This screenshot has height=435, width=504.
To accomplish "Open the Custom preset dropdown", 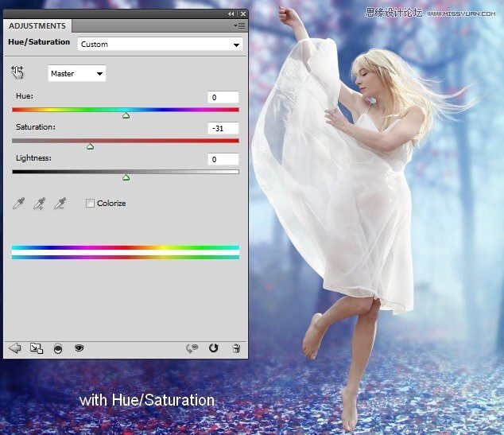I will point(159,45).
